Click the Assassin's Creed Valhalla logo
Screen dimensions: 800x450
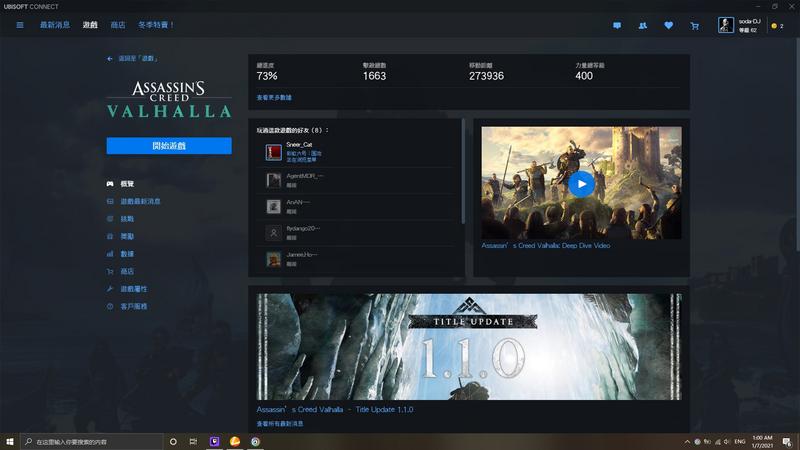point(169,99)
